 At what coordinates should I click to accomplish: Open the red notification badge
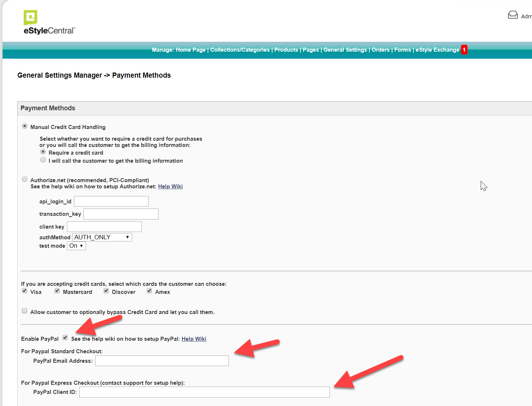(x=464, y=49)
